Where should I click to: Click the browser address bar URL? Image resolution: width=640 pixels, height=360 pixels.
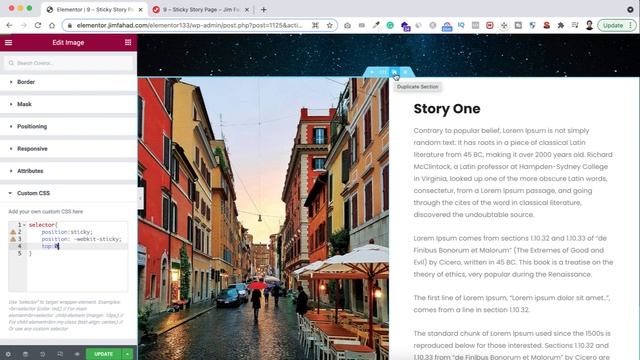189,25
